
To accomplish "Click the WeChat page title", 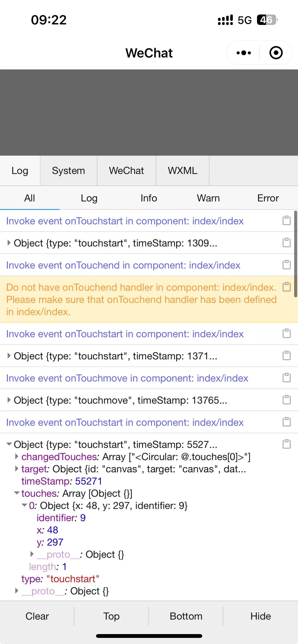I will [149, 53].
